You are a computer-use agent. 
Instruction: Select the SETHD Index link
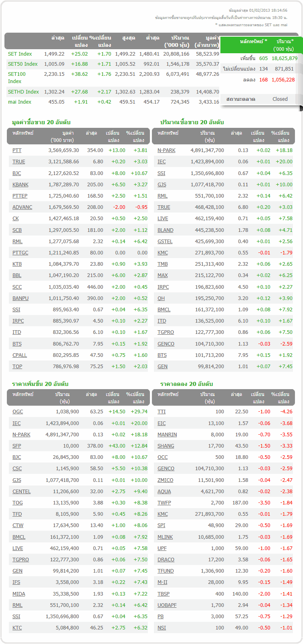pos(23,92)
